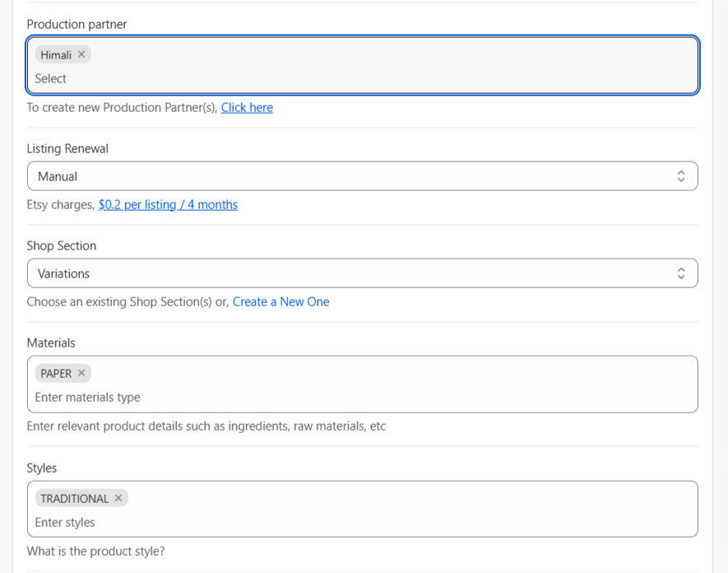Screen dimensions: 728x573
Task: Click the Shop Section label
Action: 62,246
